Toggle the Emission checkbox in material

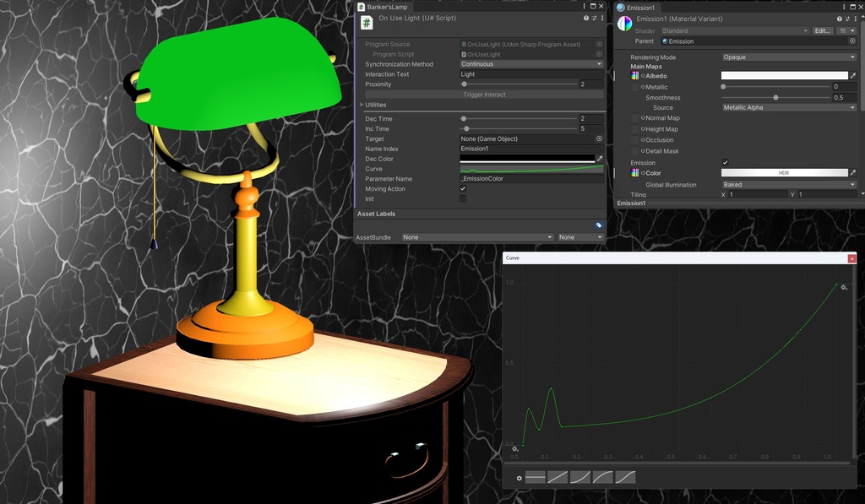[x=725, y=162]
